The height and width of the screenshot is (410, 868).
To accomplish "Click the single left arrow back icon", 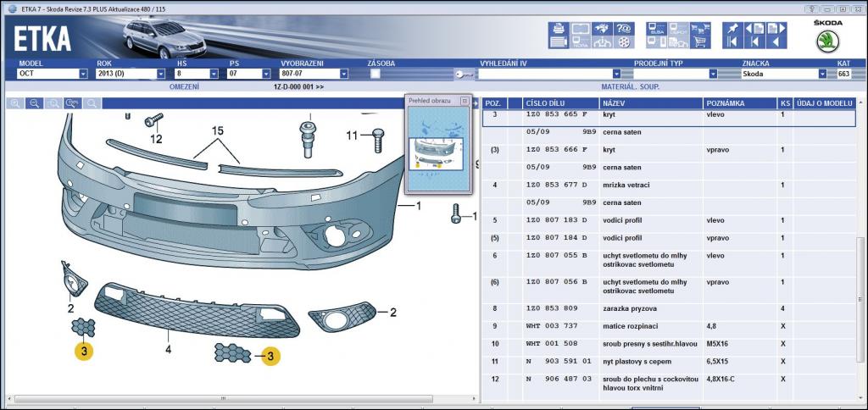I will click(x=776, y=42).
